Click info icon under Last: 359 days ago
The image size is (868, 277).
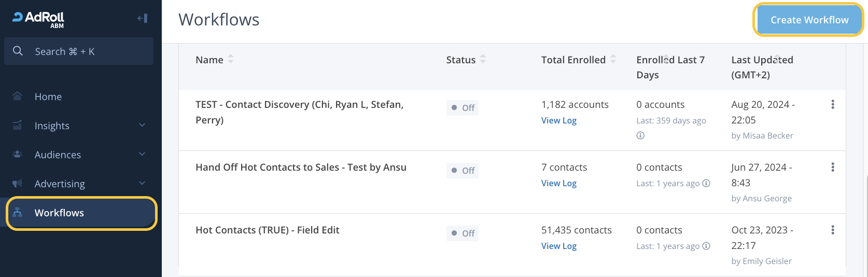[640, 135]
